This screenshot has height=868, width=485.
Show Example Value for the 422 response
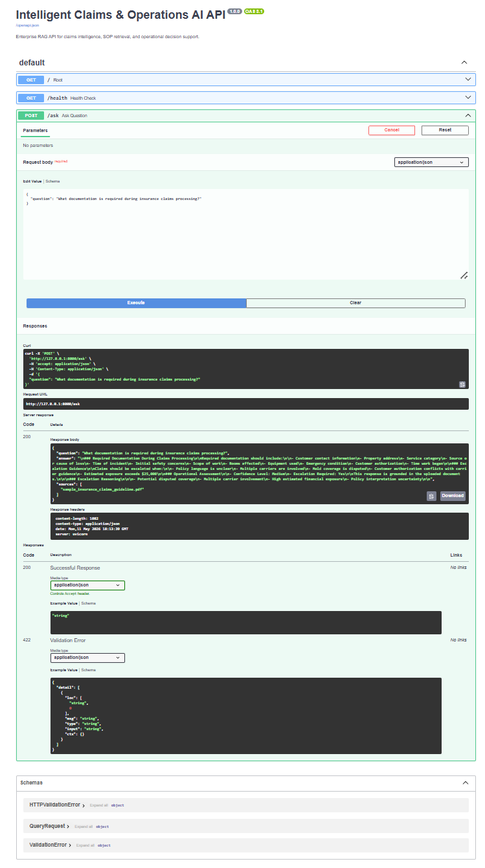click(64, 670)
